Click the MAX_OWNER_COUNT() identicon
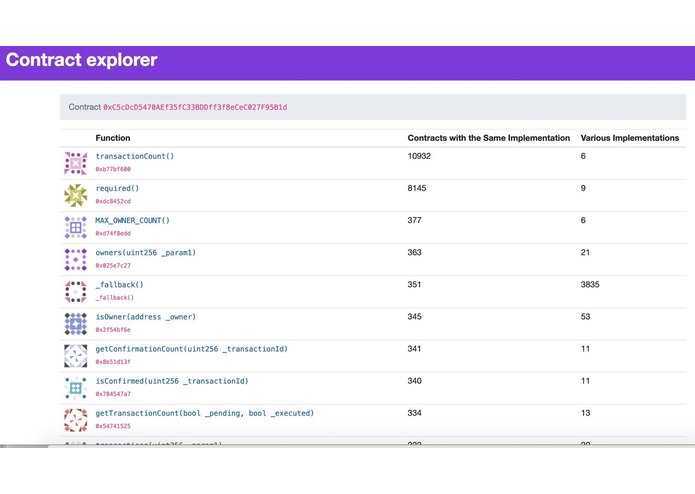The width and height of the screenshot is (695, 494). pos(76,228)
